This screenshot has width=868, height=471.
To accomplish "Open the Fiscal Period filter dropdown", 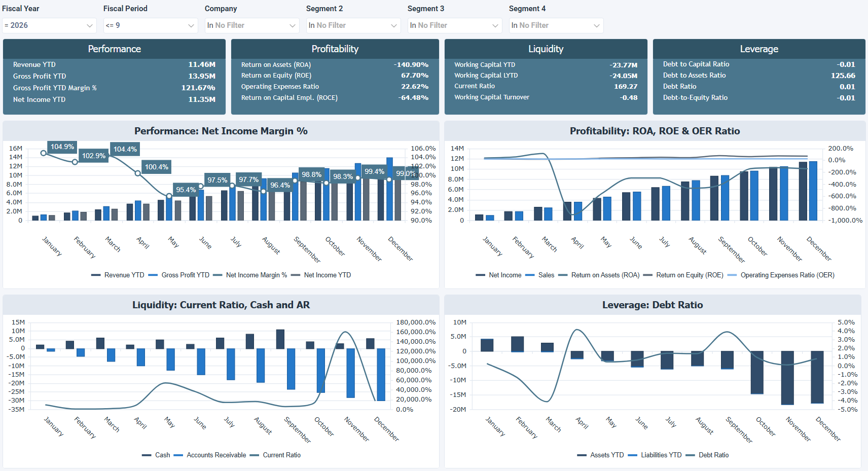I will (x=151, y=25).
